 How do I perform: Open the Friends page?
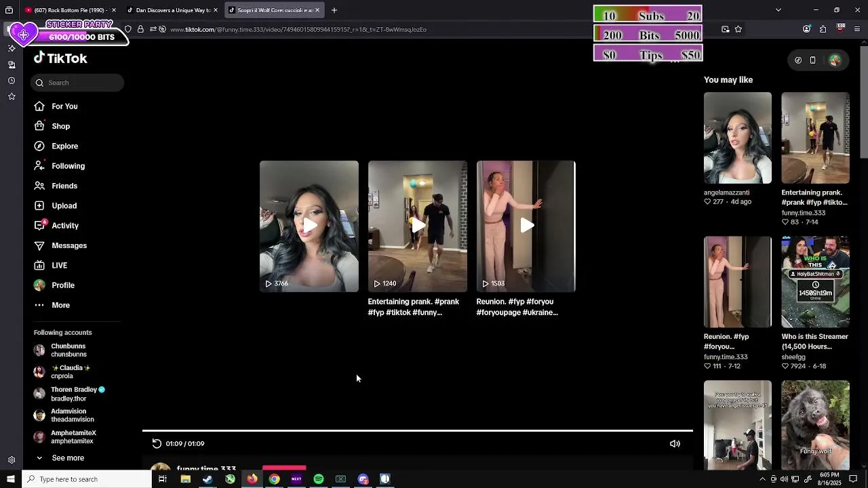click(x=56, y=186)
